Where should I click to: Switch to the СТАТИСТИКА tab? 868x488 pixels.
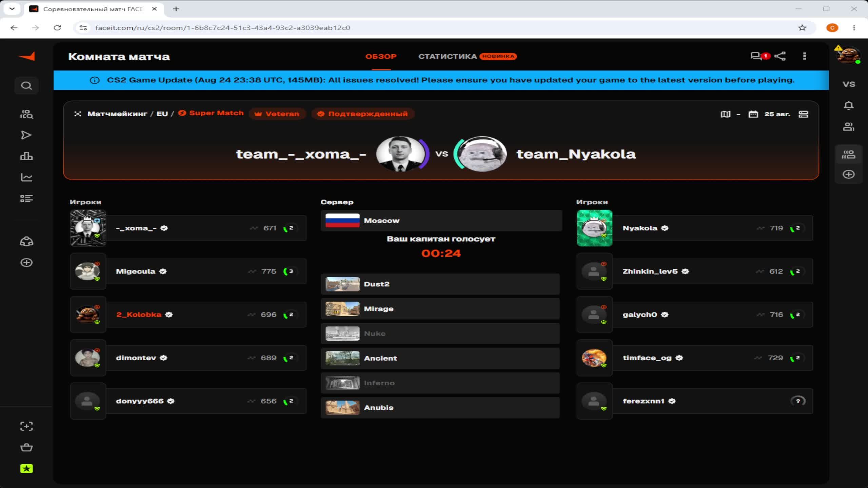(x=448, y=57)
